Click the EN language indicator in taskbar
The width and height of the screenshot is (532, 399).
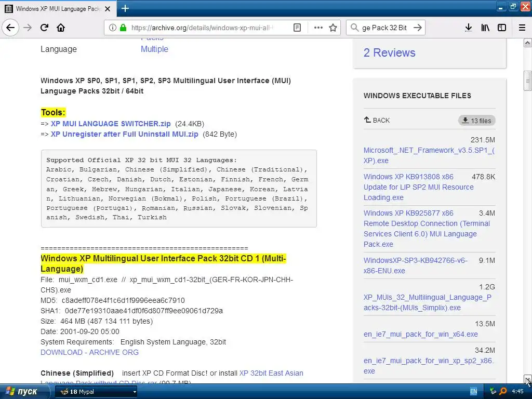pos(473,392)
